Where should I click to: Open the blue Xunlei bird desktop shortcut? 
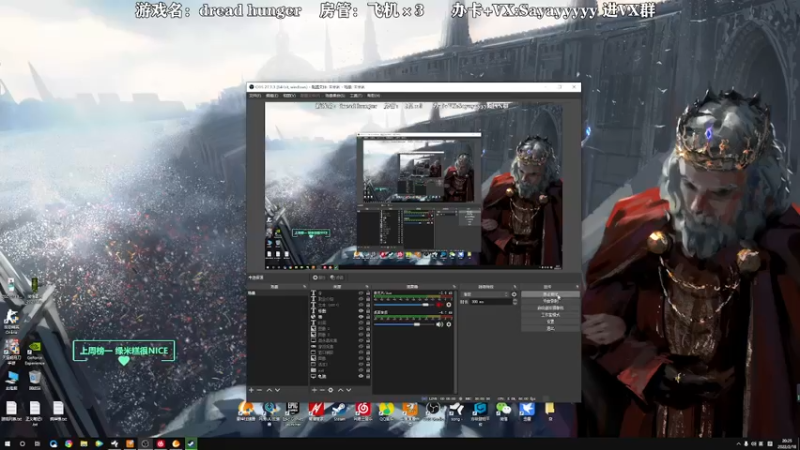click(527, 412)
